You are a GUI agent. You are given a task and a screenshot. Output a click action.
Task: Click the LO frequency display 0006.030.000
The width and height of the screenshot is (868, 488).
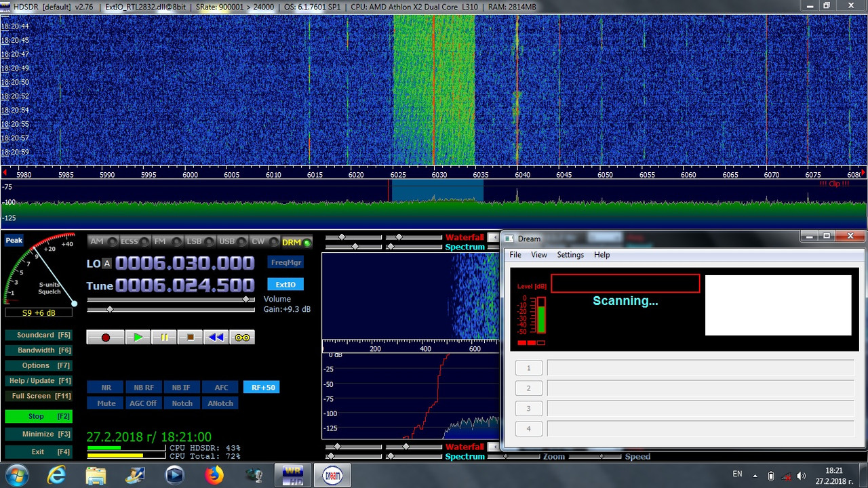coord(185,264)
